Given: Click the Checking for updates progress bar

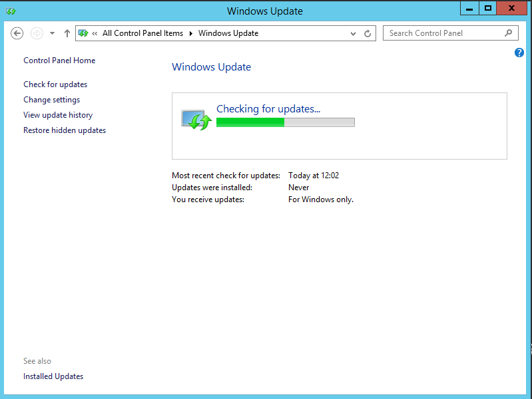Looking at the screenshot, I should (x=286, y=122).
